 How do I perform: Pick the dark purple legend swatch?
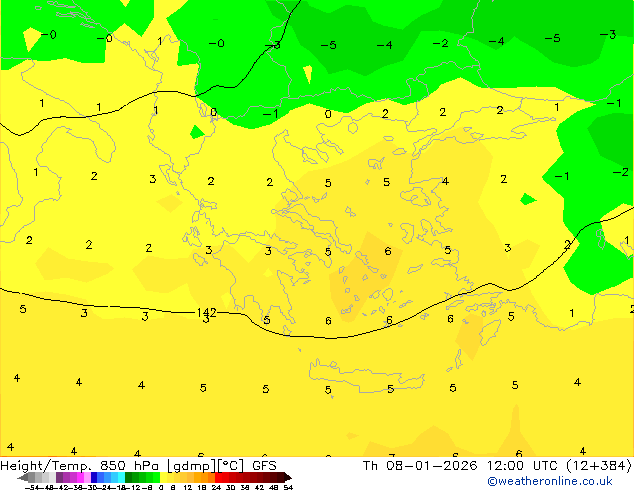pos(59,477)
